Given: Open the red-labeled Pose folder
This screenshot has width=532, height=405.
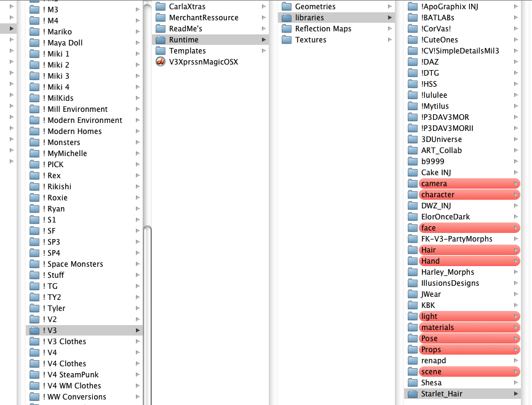Looking at the screenshot, I should click(x=463, y=339).
